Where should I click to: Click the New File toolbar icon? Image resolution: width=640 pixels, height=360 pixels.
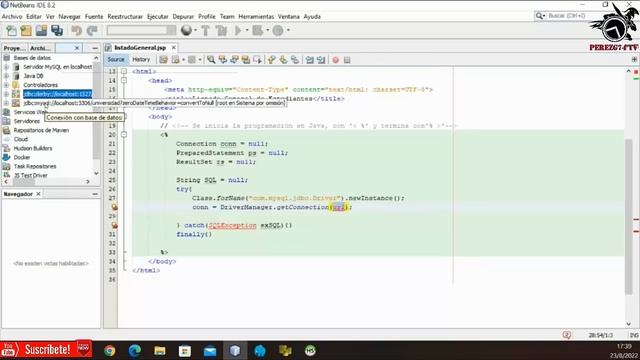click(11, 31)
